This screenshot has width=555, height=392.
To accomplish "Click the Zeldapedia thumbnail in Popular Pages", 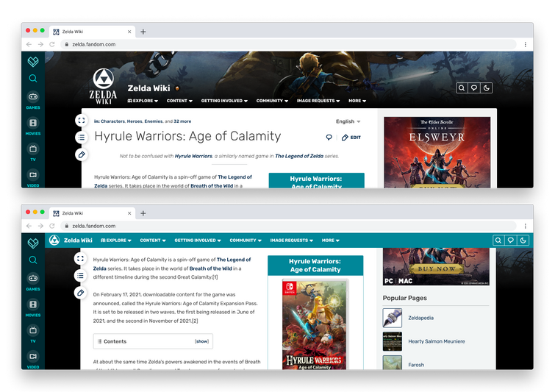I will 393,318.
